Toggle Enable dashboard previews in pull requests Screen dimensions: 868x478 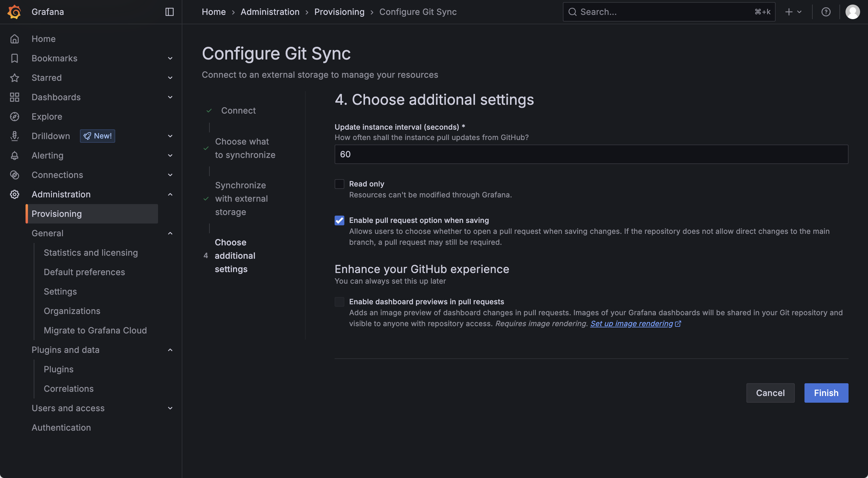(x=339, y=302)
